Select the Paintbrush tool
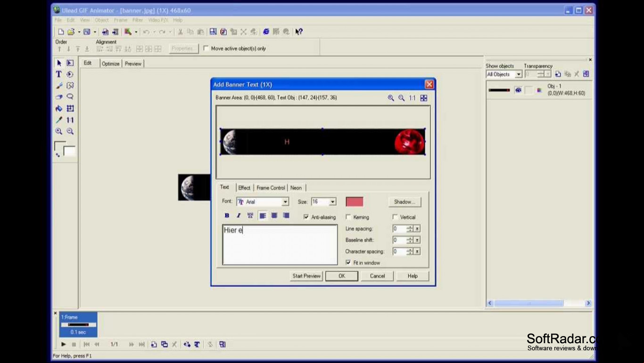Viewport: 644px width, 363px height. point(59,85)
